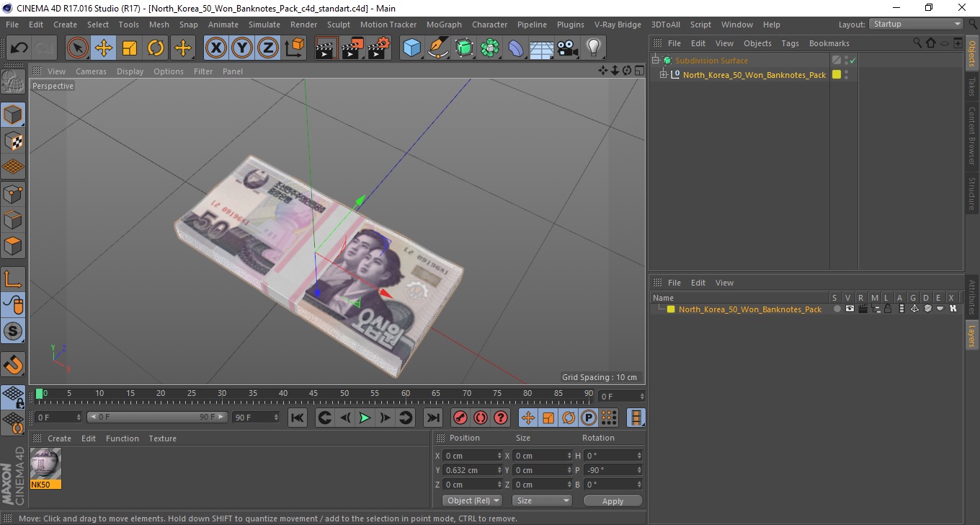Switch to Attributes side tab
Screen dimensions: 980x525
click(972, 297)
